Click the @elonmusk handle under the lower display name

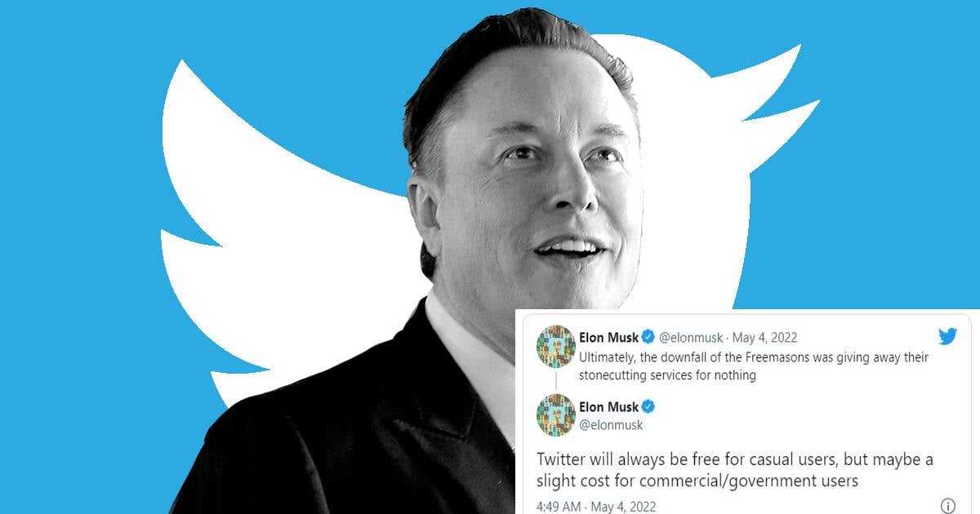point(611,424)
